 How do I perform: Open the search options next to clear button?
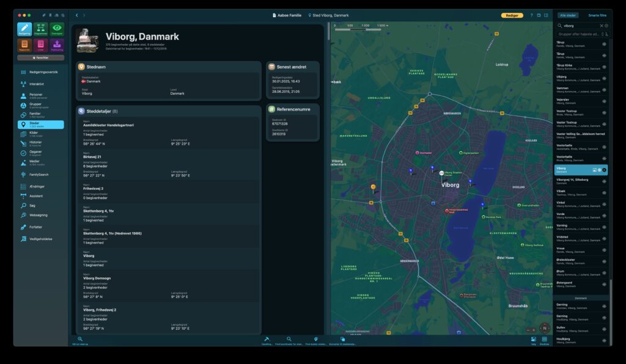pos(606,26)
